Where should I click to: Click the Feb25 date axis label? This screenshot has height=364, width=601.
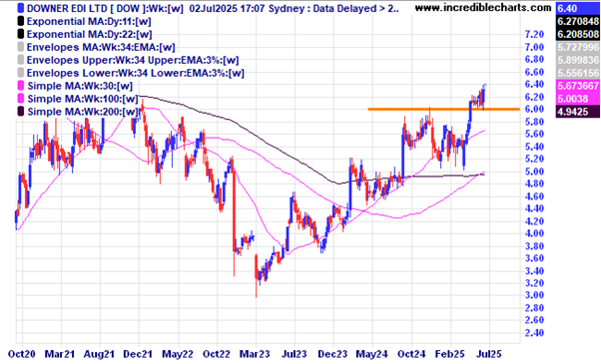click(449, 354)
